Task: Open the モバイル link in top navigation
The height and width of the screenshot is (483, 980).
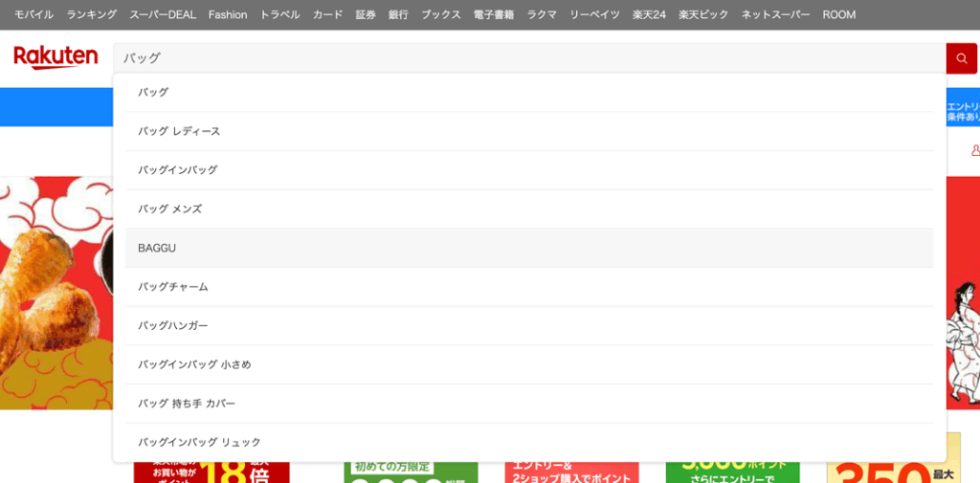Action: click(33, 14)
